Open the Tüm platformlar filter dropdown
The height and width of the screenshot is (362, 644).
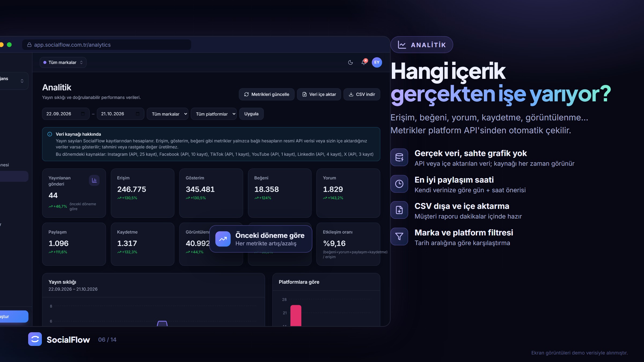pyautogui.click(x=214, y=114)
